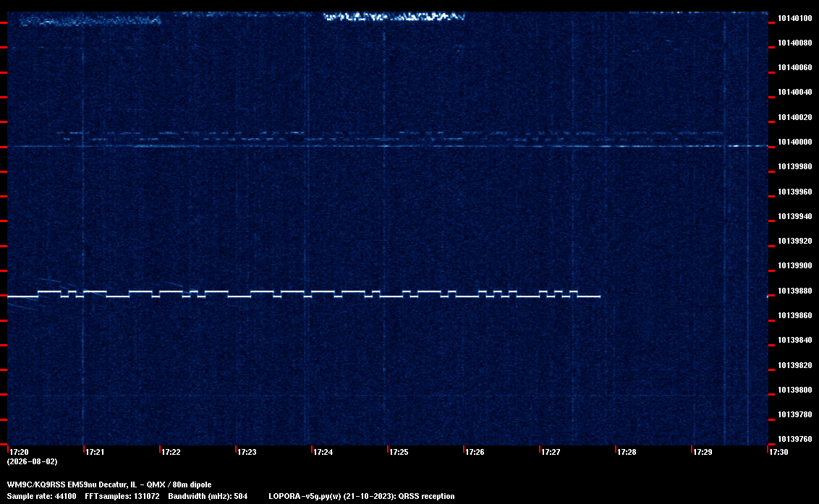Click frequency label 10139920
The image size is (819, 504).
[795, 241]
